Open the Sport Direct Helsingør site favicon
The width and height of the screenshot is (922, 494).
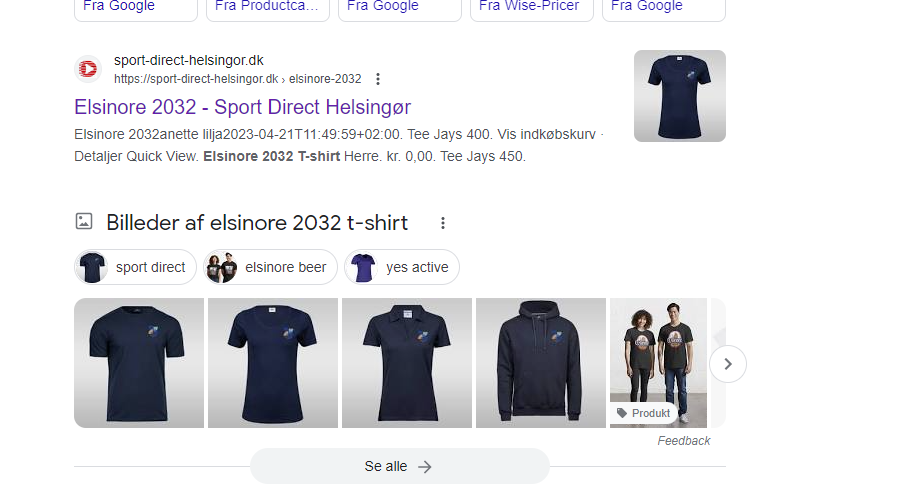88,69
